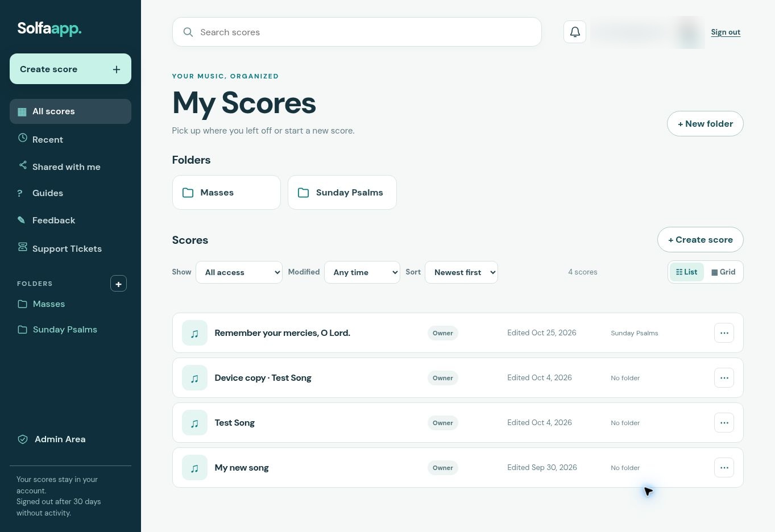This screenshot has height=532, width=775.
Task: Open the Newest first sort dropdown
Action: pyautogui.click(x=461, y=272)
